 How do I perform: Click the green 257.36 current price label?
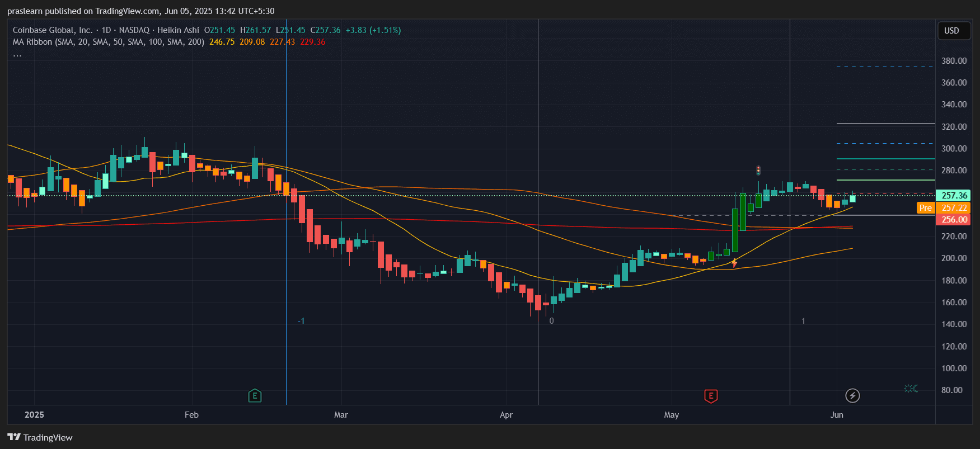pyautogui.click(x=953, y=195)
